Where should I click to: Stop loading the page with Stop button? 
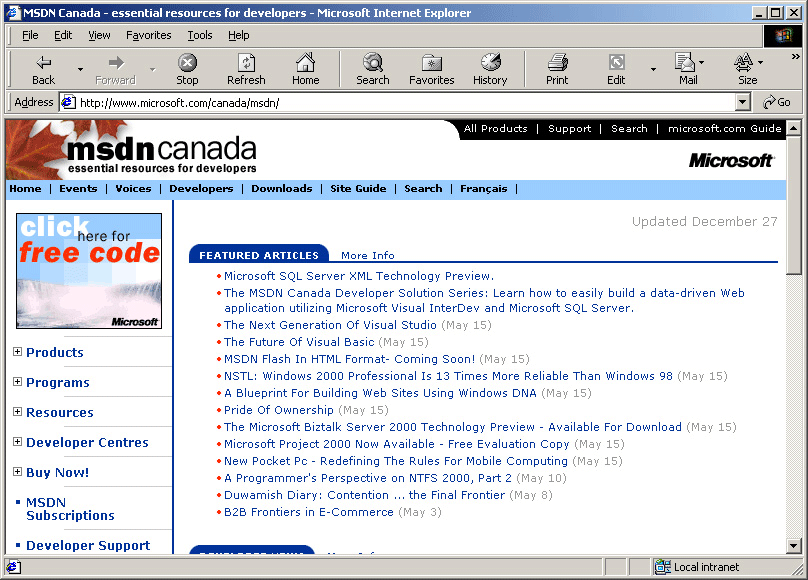coord(187,70)
